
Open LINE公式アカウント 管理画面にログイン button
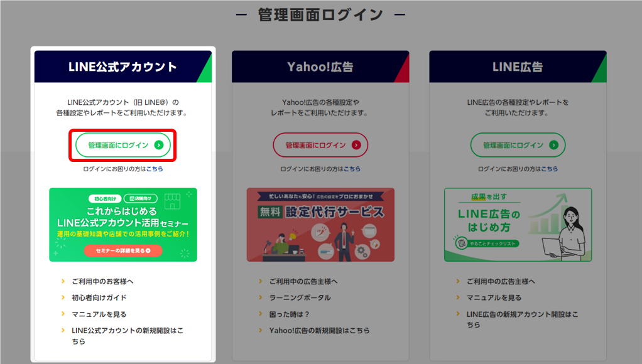[123, 145]
